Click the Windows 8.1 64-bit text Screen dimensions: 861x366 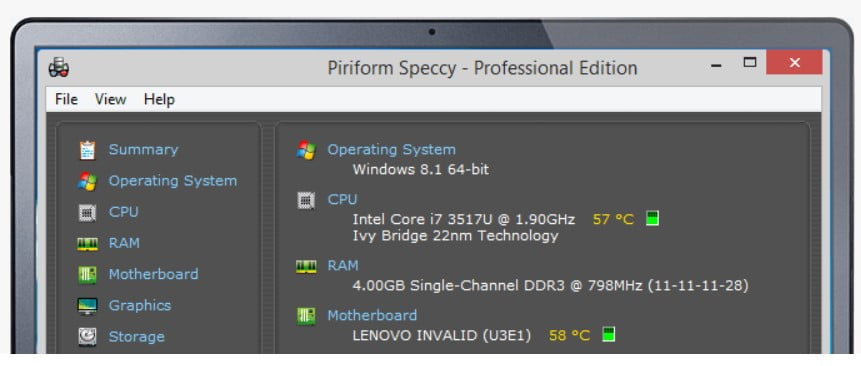click(421, 169)
